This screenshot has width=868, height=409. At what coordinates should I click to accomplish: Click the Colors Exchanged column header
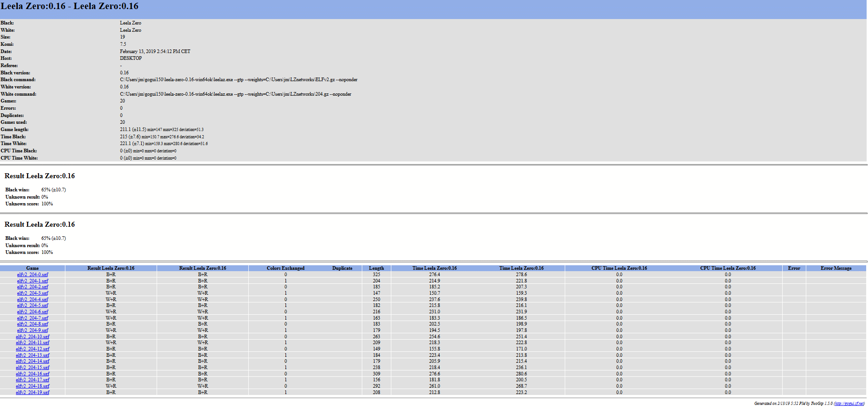click(x=285, y=268)
